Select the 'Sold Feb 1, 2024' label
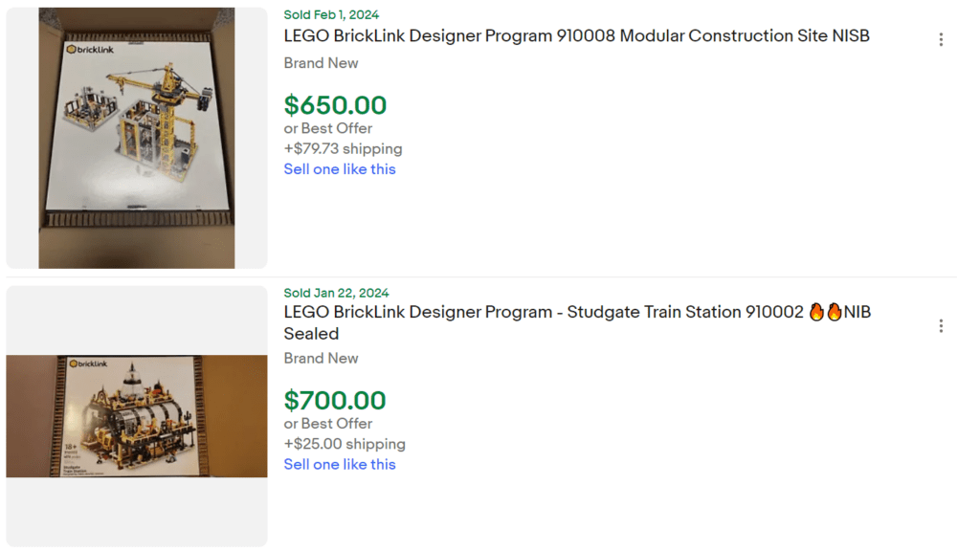Image resolution: width=980 pixels, height=551 pixels. (x=330, y=14)
